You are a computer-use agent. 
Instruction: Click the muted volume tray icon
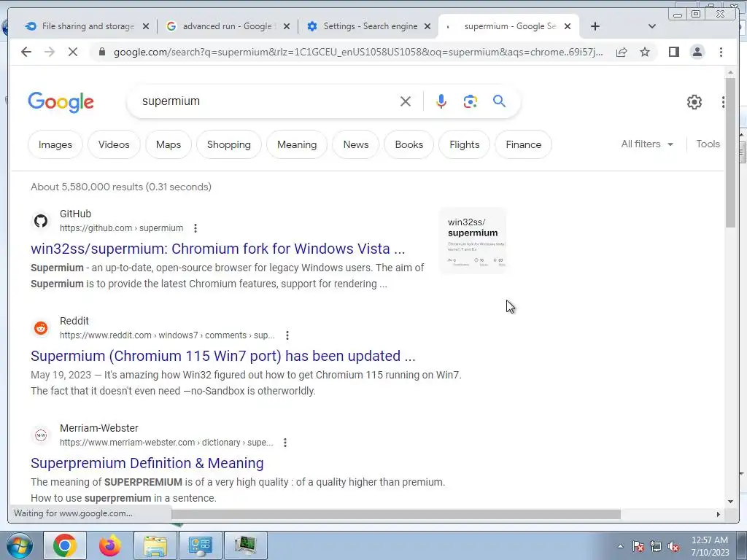(673, 547)
